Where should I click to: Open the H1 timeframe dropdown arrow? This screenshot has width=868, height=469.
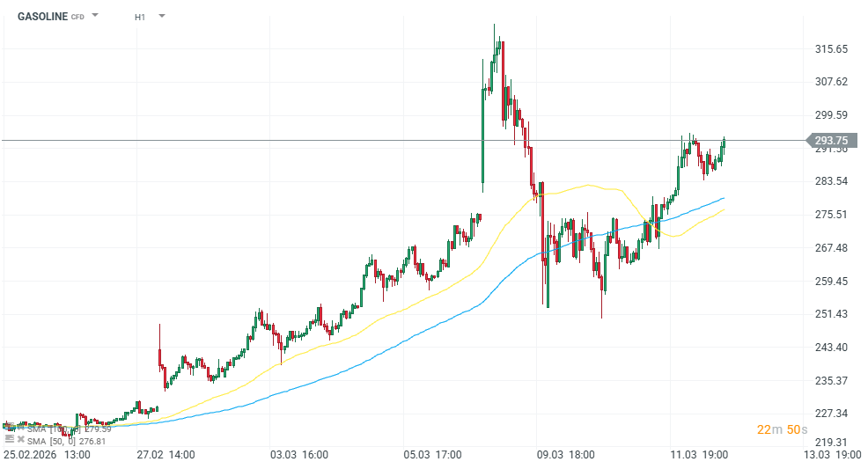pyautogui.click(x=162, y=16)
